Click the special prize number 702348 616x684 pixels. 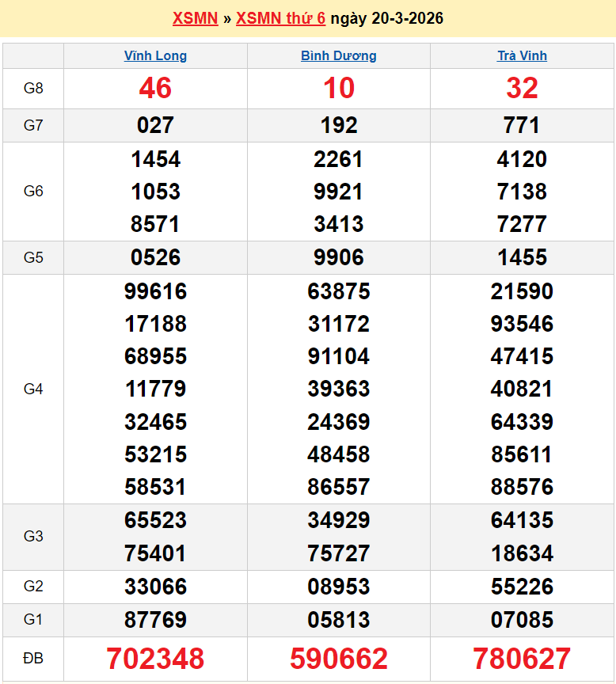pos(155,659)
